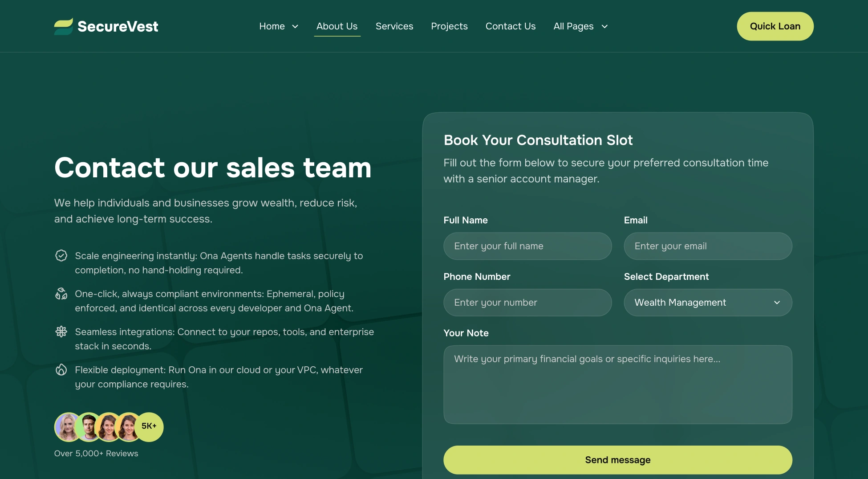Click into the Email field
Image resolution: width=868 pixels, height=479 pixels.
point(708,246)
